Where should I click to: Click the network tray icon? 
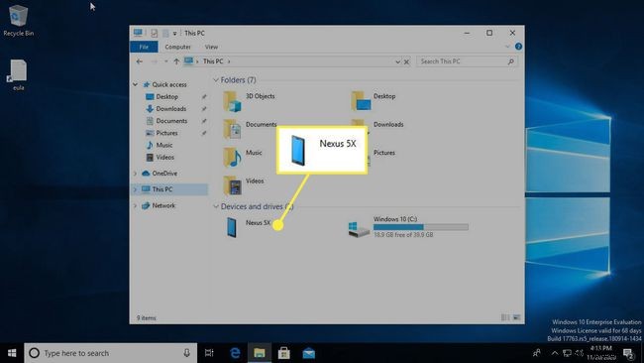567,353
